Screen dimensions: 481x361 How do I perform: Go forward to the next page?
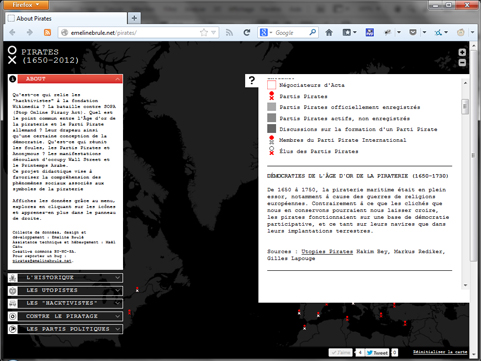pyautogui.click(x=30, y=32)
